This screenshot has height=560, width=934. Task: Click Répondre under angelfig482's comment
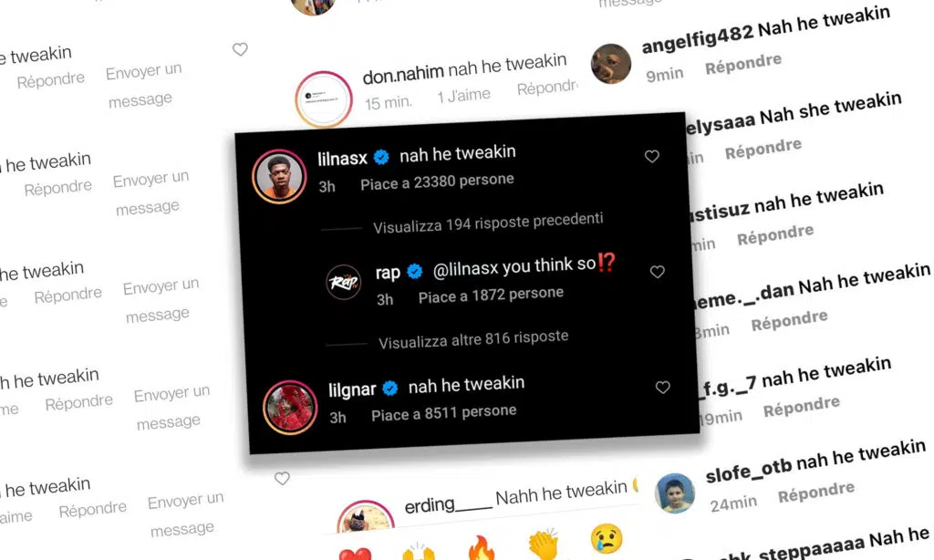(x=743, y=64)
